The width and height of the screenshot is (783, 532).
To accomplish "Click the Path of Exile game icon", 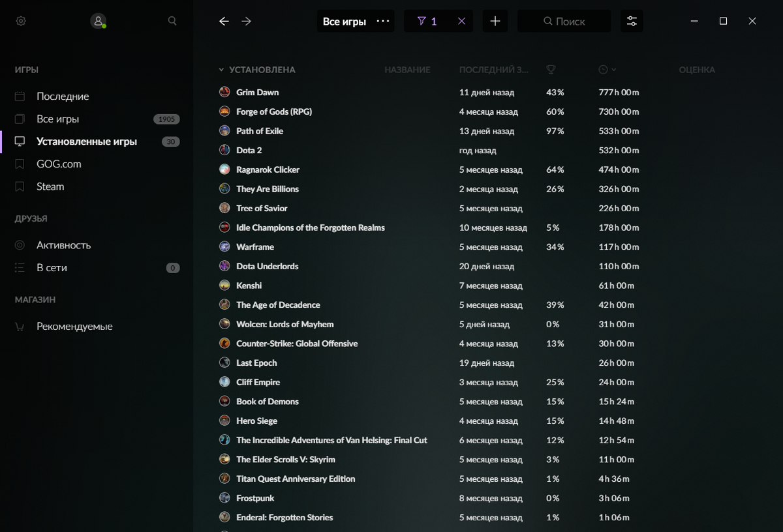I will point(224,130).
